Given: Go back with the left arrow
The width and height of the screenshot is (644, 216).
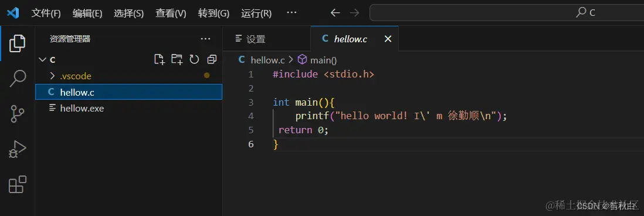Looking at the screenshot, I should (335, 13).
